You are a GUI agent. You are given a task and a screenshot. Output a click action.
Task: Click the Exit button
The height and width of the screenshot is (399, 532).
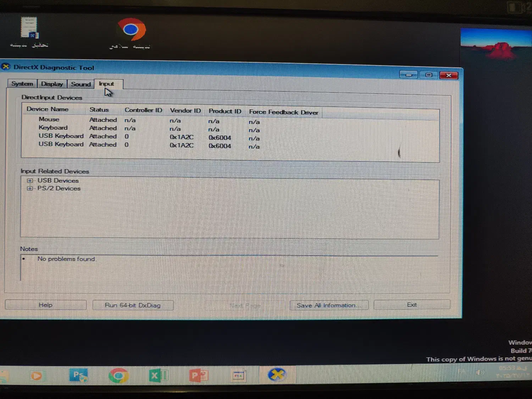click(412, 305)
